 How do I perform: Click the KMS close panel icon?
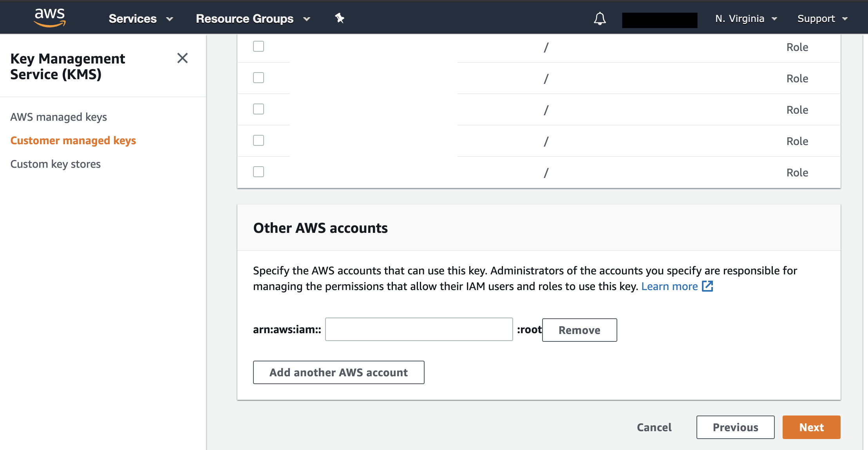tap(182, 58)
